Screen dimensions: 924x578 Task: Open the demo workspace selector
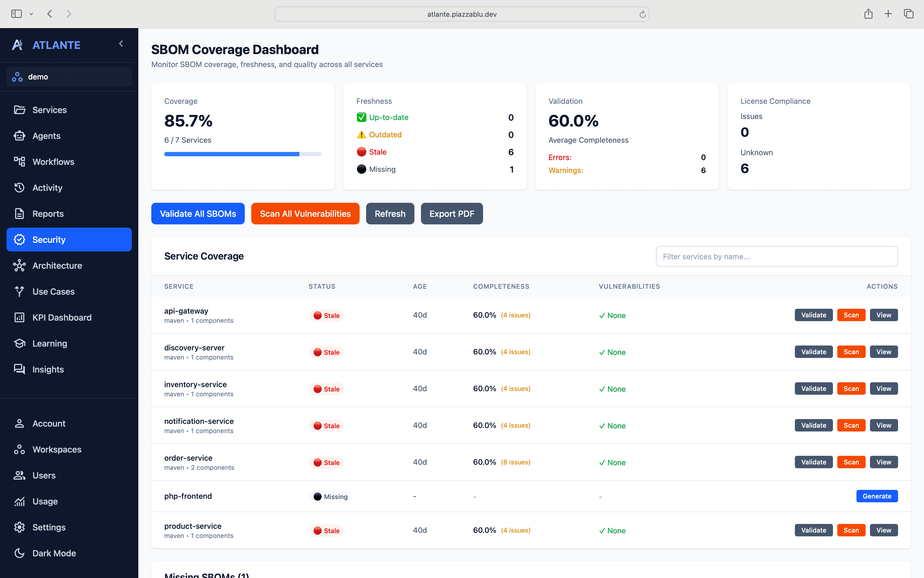[69, 77]
